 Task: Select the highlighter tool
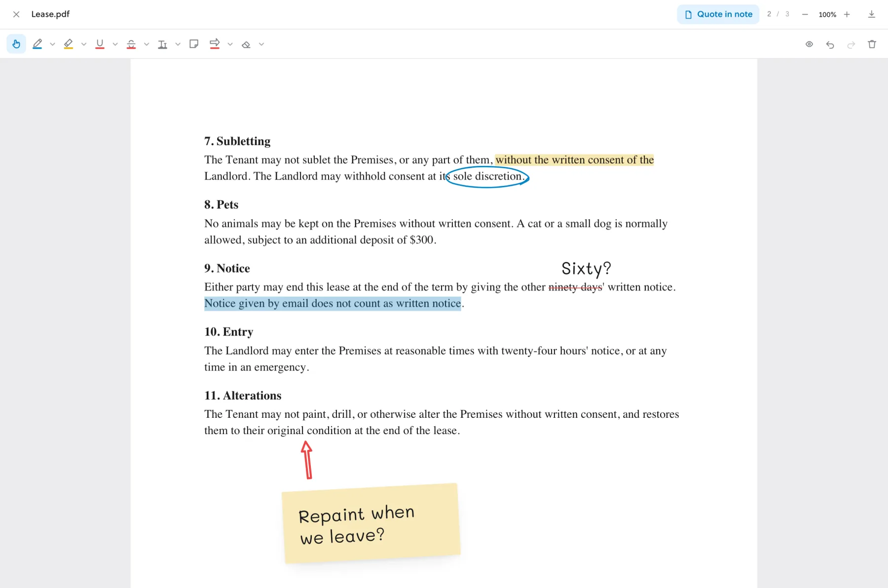click(x=69, y=44)
